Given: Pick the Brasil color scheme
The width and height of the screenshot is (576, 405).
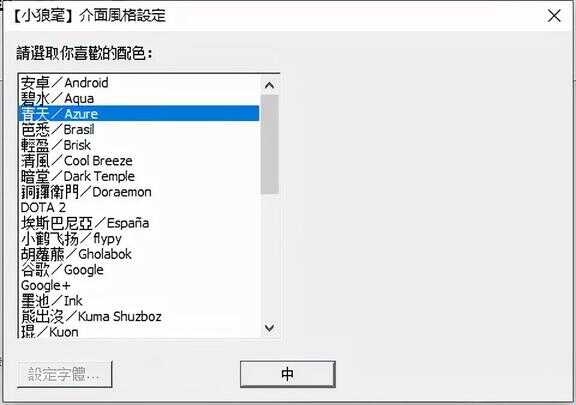Looking at the screenshot, I should 139,129.
